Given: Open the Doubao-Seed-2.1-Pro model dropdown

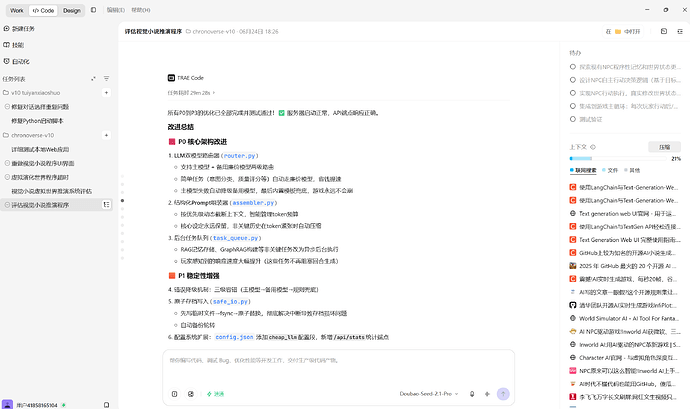Looking at the screenshot, I should pyautogui.click(x=429, y=394).
